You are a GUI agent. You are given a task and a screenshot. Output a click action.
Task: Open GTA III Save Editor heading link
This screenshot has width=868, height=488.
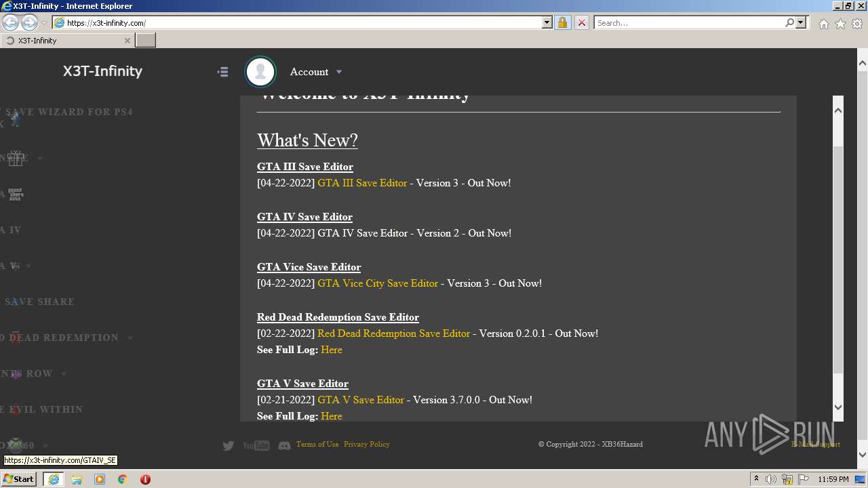(304, 167)
